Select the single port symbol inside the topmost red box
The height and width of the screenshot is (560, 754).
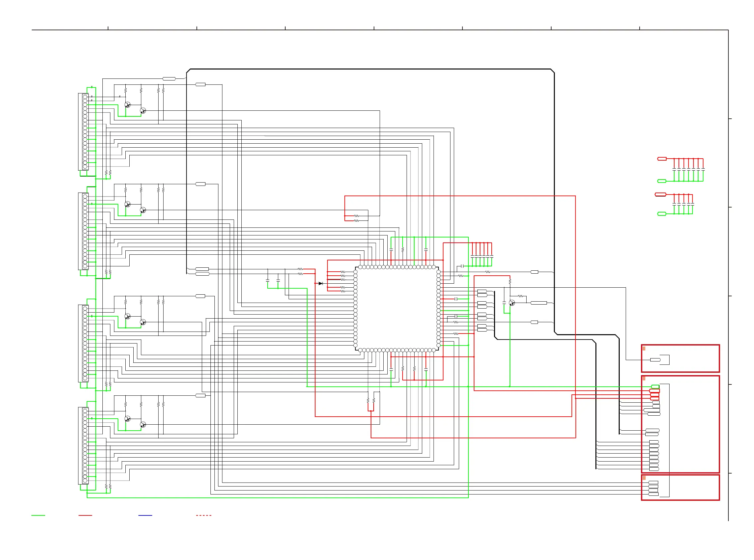point(655,360)
